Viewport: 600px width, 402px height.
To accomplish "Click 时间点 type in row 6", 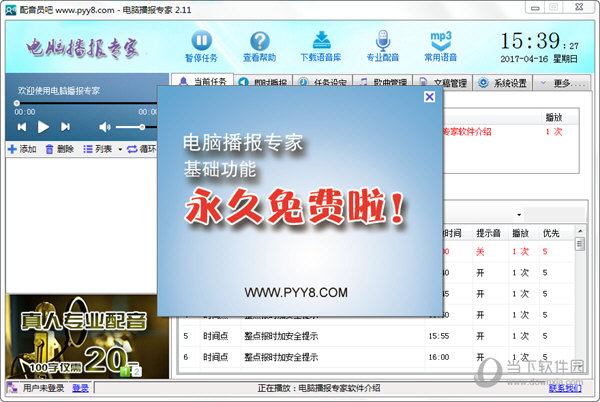I will 215,357.
